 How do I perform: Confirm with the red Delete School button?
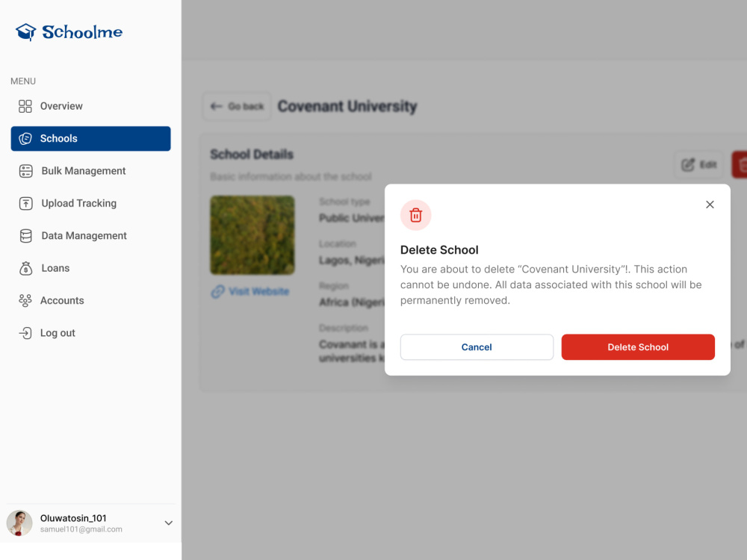pos(638,347)
